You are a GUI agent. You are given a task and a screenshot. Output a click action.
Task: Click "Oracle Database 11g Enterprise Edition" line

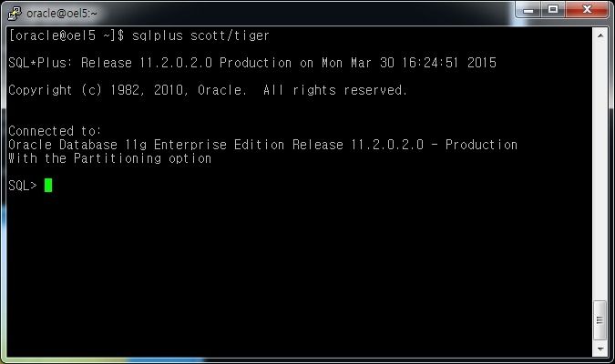point(262,145)
